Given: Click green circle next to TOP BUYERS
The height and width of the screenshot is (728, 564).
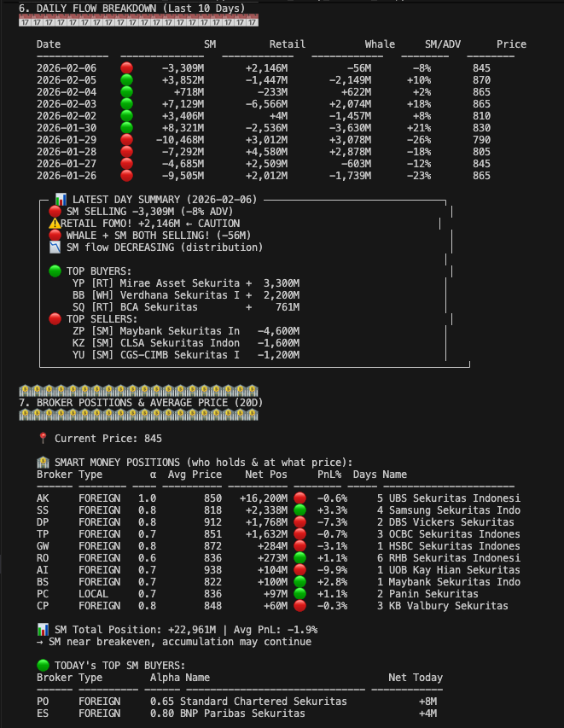Looking at the screenshot, I should pyautogui.click(x=55, y=271).
